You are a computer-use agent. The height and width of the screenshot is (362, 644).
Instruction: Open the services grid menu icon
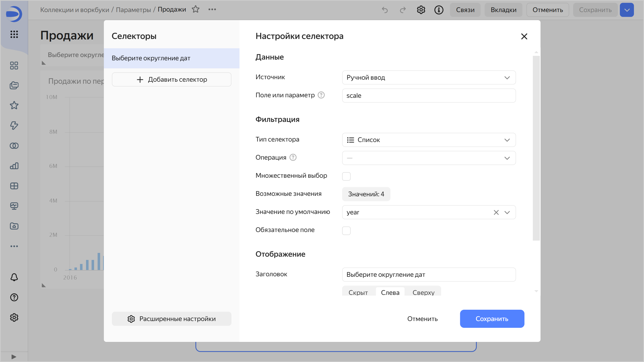pyautogui.click(x=14, y=34)
